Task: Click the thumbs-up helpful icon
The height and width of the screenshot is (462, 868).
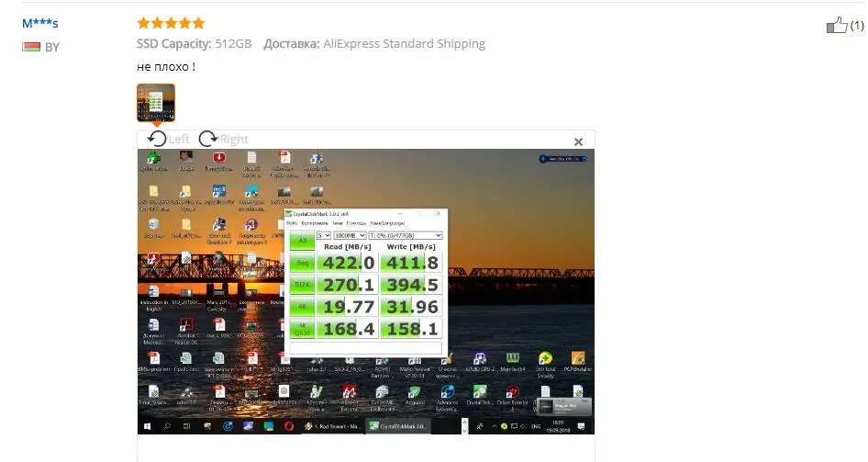Action: [x=836, y=26]
